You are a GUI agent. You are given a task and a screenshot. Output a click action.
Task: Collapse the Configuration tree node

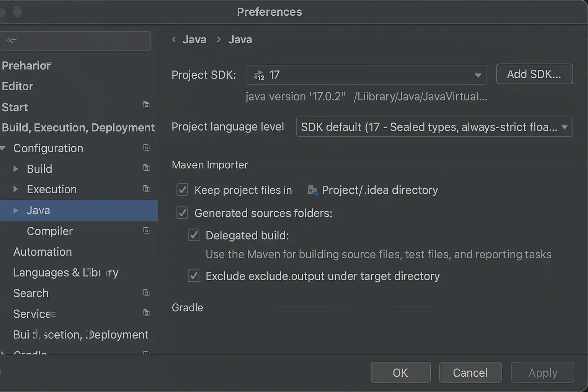click(3, 148)
